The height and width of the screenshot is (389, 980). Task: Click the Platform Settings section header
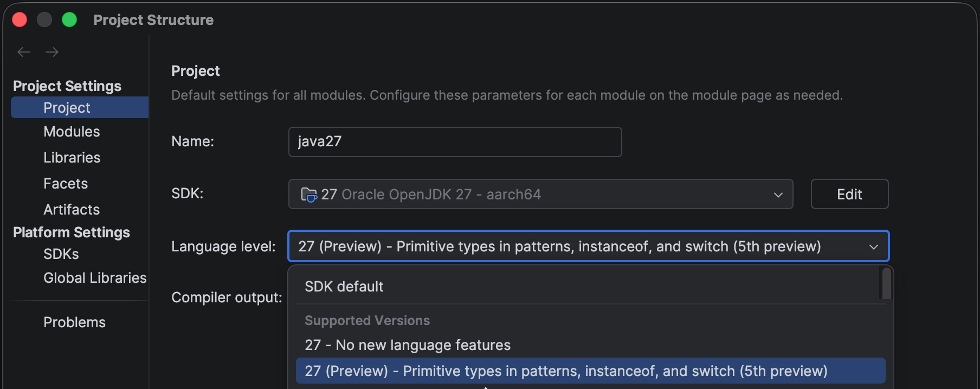[72, 232]
